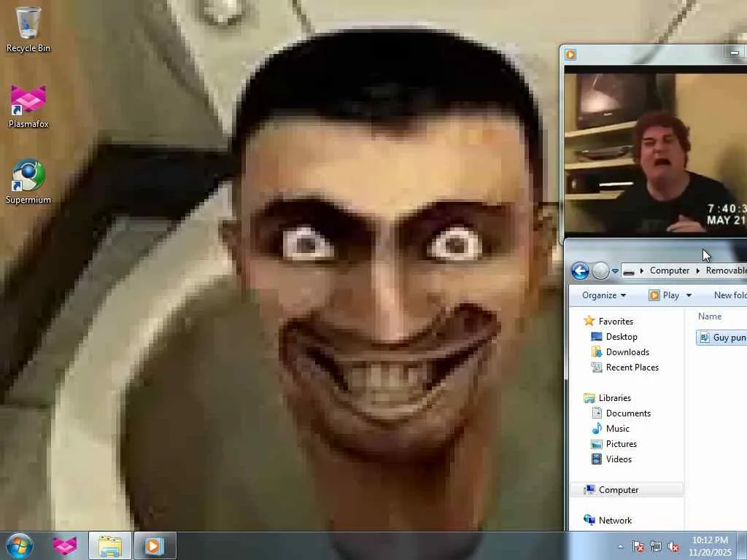Click the video playing in Media Player
The width and height of the screenshot is (747, 560).
tap(656, 152)
